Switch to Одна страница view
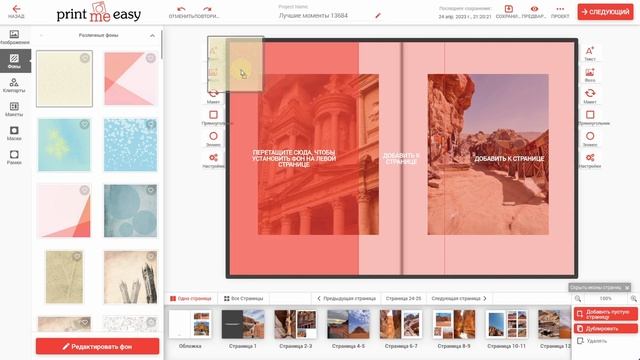Image resolution: width=640 pixels, height=360 pixels. (x=191, y=298)
